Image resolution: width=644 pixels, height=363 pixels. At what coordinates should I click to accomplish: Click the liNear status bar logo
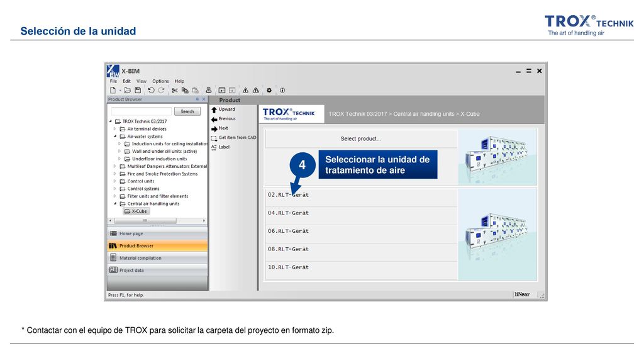(522, 294)
